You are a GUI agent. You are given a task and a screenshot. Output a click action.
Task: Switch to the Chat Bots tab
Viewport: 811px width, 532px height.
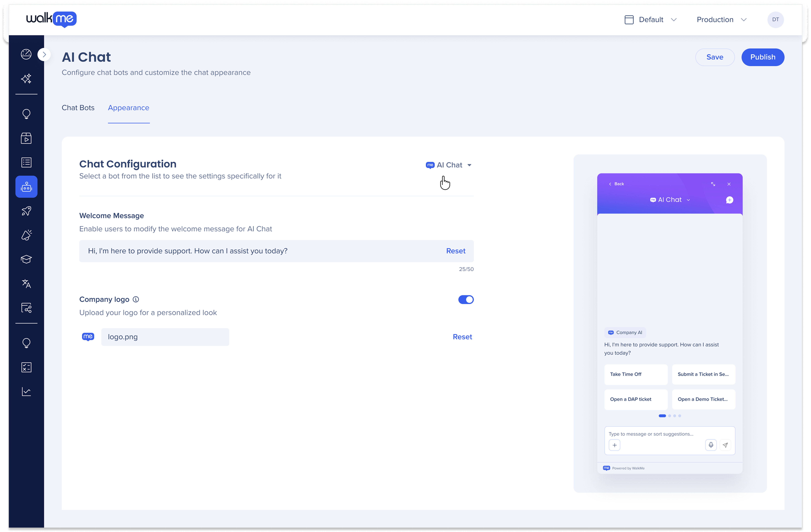point(78,108)
